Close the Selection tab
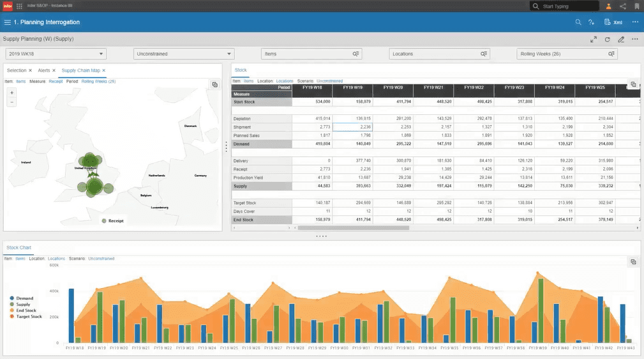This screenshot has width=644, height=359. (x=30, y=70)
